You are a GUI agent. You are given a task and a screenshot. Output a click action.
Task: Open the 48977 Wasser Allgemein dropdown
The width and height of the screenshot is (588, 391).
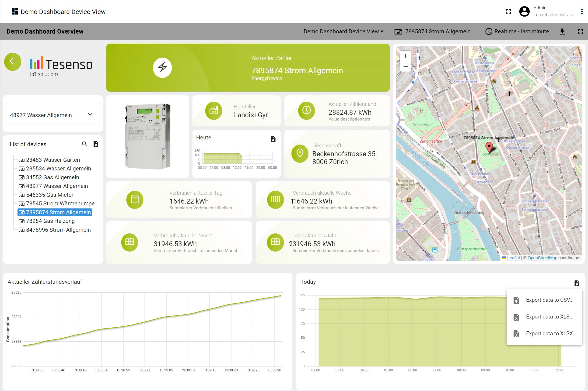pos(53,115)
